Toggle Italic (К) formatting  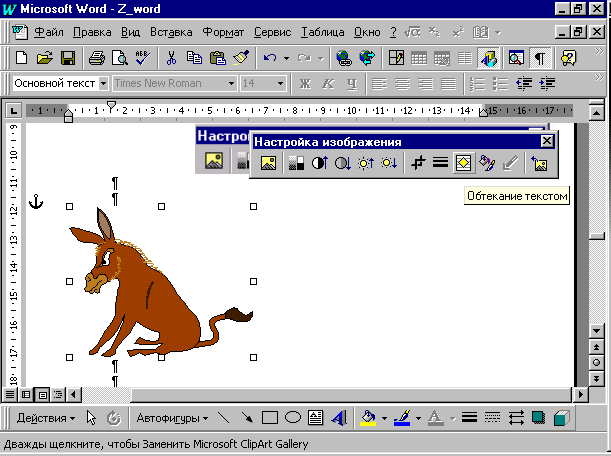328,83
